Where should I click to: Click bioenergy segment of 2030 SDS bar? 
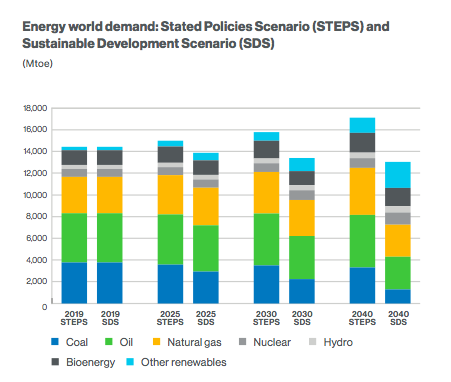(x=302, y=178)
